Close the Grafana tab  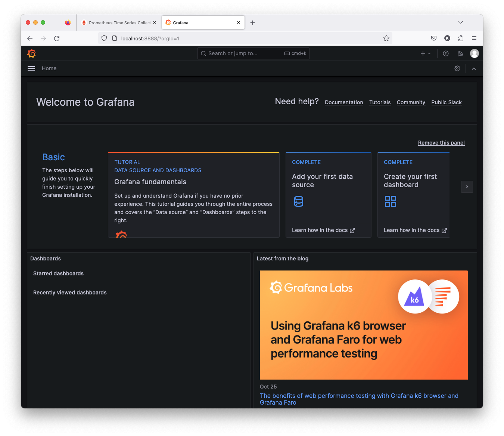[239, 22]
